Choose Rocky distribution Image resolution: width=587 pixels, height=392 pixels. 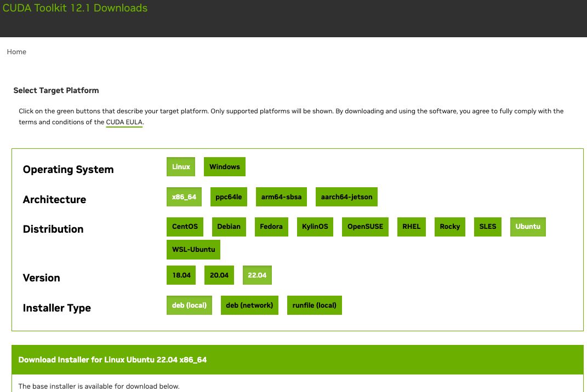coord(450,227)
